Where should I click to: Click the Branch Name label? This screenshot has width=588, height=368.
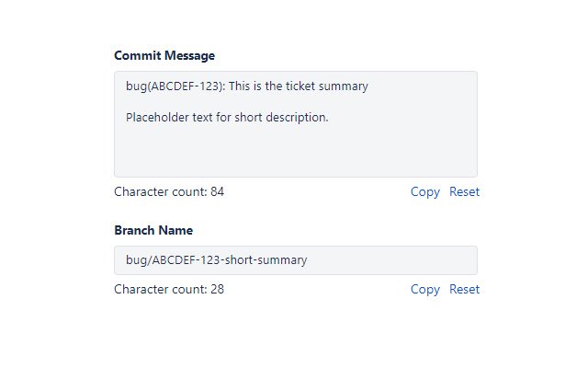coord(153,230)
